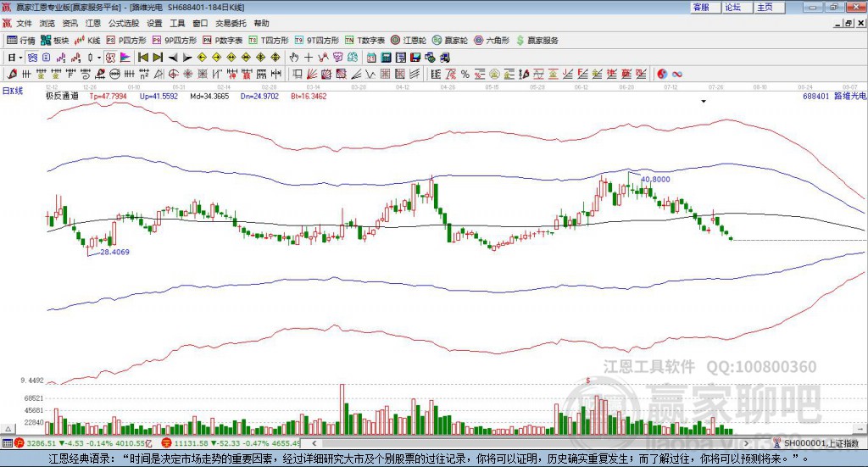Open the 工具 menu

point(177,23)
